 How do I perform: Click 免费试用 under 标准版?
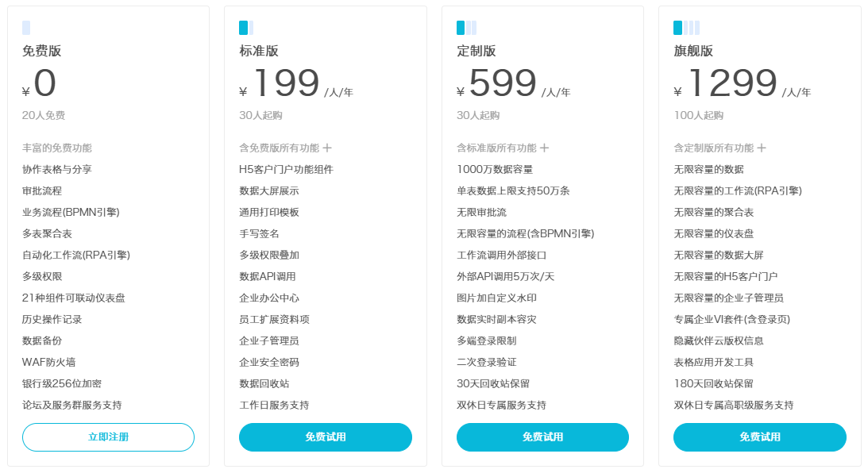(326, 437)
